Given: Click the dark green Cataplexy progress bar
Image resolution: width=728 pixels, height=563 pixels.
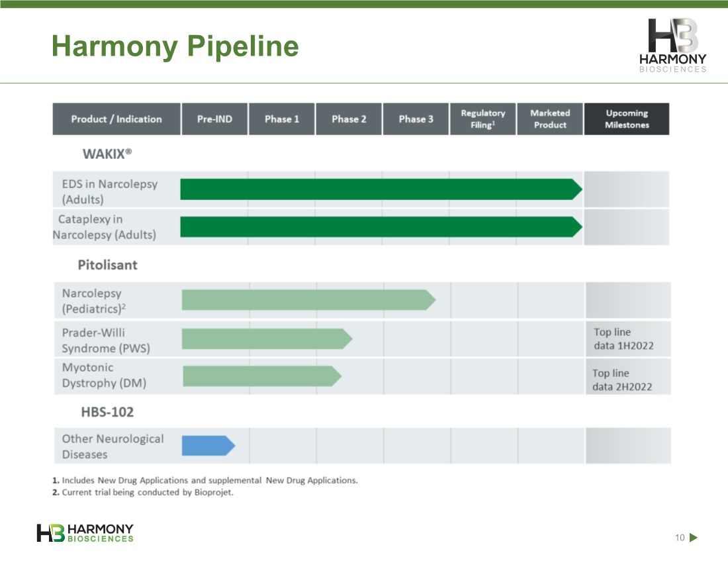Looking at the screenshot, I should pyautogui.click(x=381, y=227).
